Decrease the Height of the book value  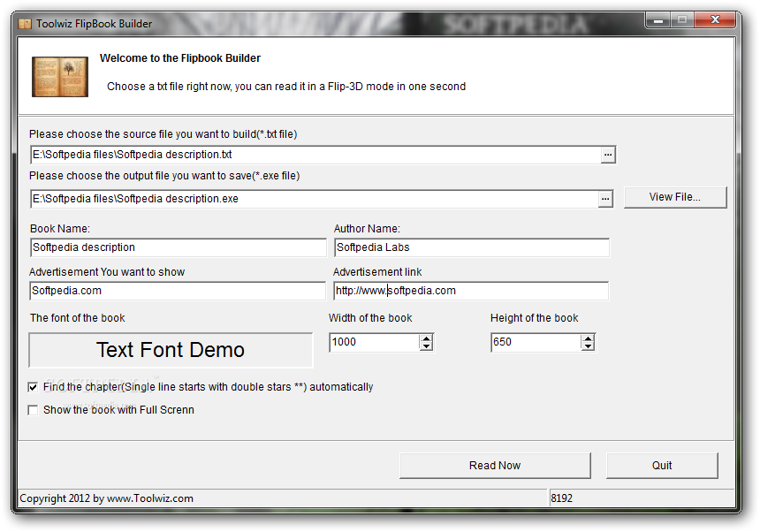pos(588,346)
